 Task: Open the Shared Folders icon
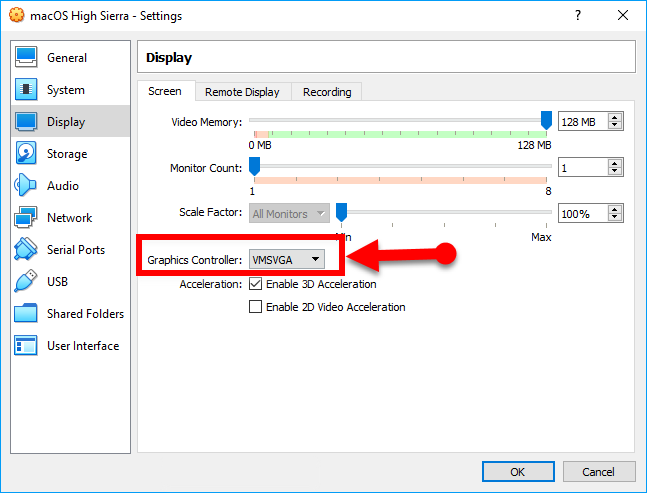pyautogui.click(x=27, y=314)
